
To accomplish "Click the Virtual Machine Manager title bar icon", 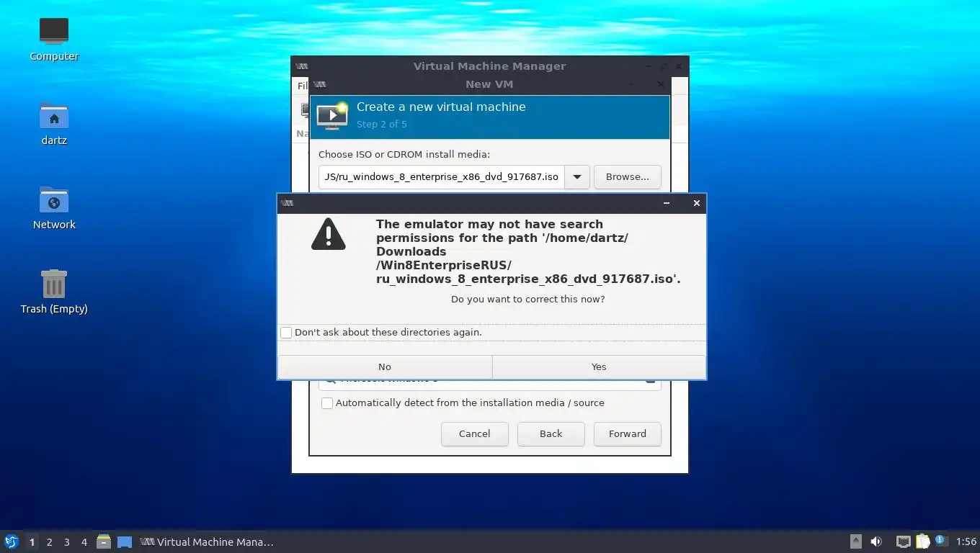I will tap(302, 66).
